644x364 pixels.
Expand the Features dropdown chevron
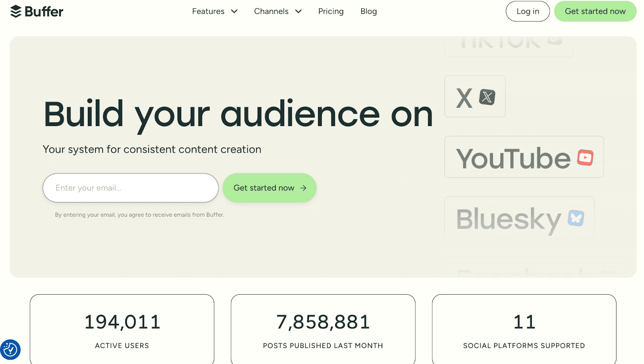click(x=234, y=11)
